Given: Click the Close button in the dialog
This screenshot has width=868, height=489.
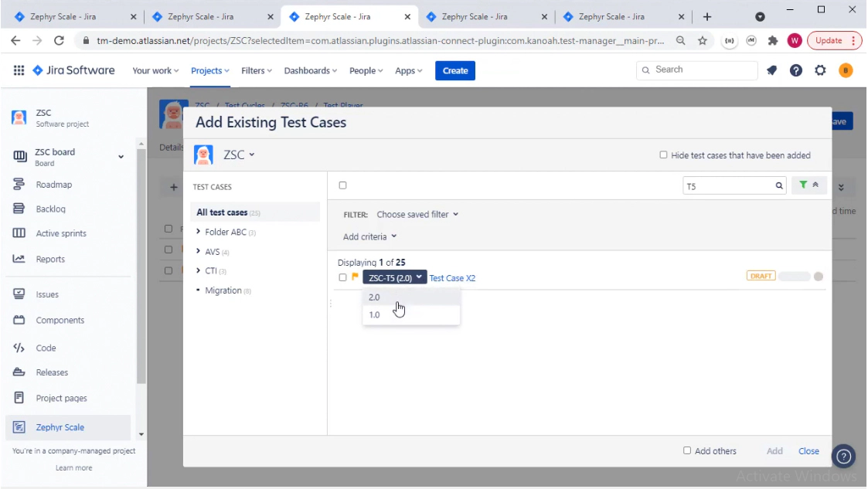Looking at the screenshot, I should click(808, 450).
